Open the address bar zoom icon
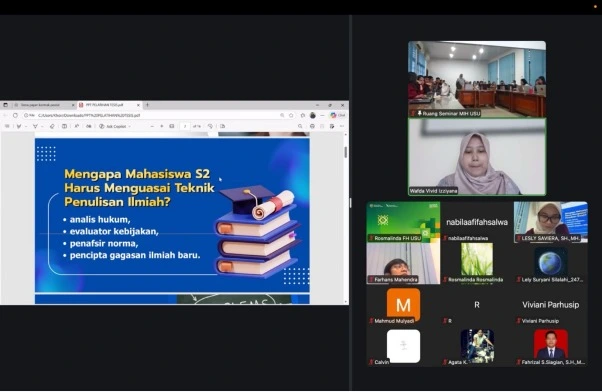The height and width of the screenshot is (392, 602). pos(282,115)
